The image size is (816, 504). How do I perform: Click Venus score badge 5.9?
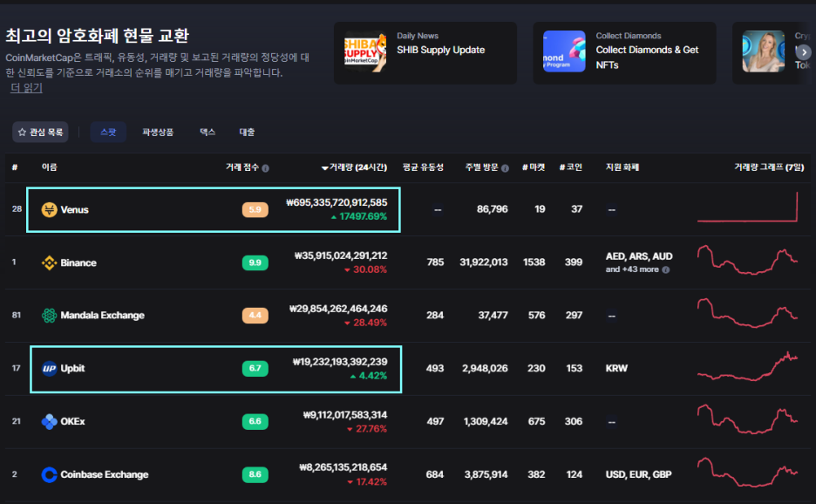click(x=255, y=210)
